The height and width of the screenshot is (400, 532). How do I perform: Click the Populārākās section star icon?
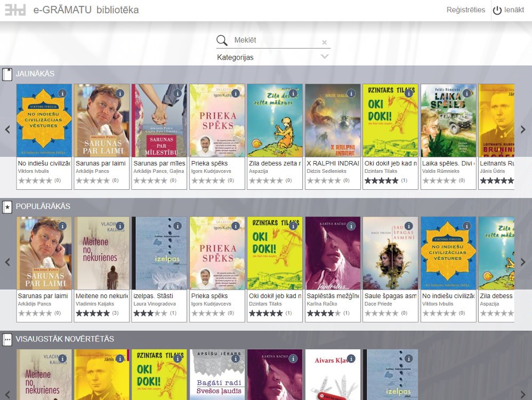[7, 207]
